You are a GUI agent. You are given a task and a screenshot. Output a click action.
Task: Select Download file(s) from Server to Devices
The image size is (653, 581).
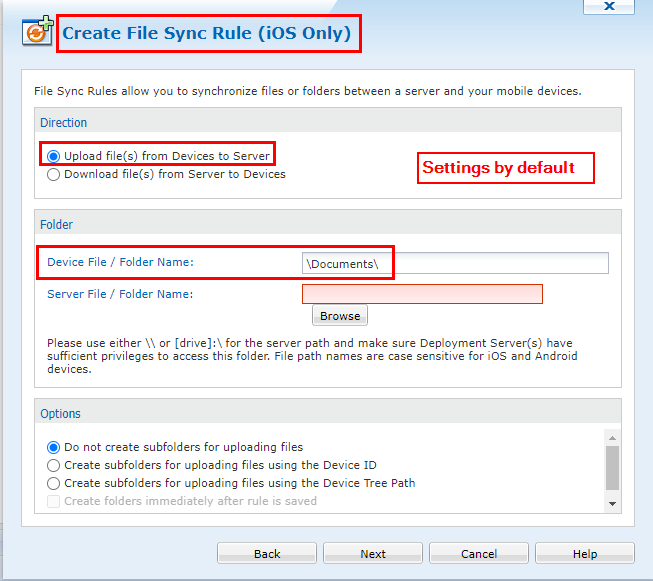click(54, 174)
